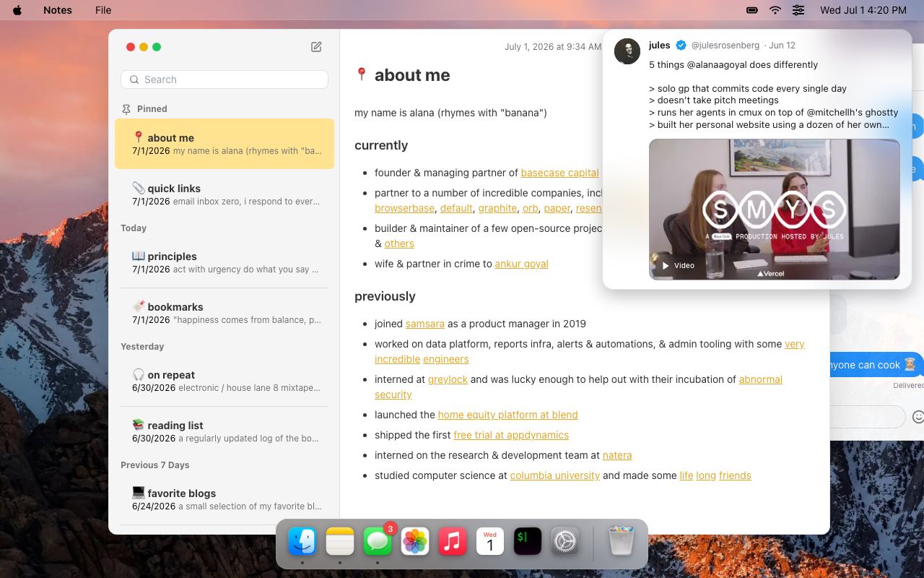This screenshot has width=924, height=578.
Task: Open the 'columbia university' link
Action: pyautogui.click(x=555, y=475)
